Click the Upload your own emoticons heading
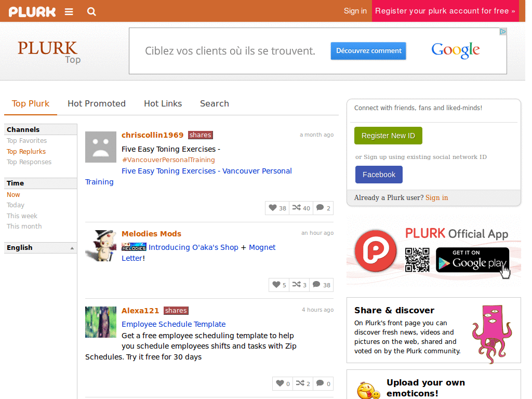 [426, 388]
